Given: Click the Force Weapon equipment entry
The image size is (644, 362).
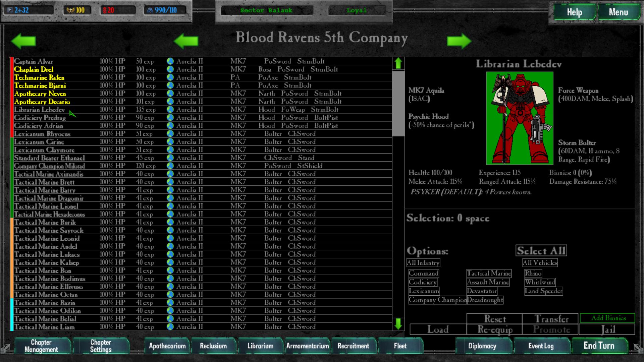Looking at the screenshot, I should pos(595,95).
